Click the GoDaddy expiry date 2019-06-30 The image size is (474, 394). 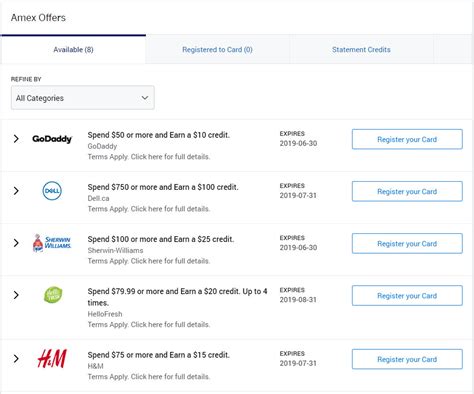[x=298, y=143]
